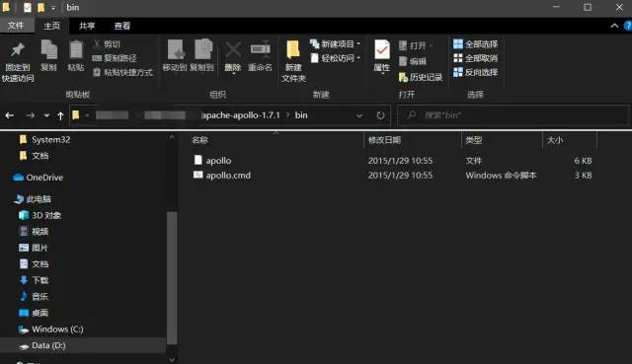Go up one folder level
This screenshot has width=632, height=364.
click(x=60, y=116)
